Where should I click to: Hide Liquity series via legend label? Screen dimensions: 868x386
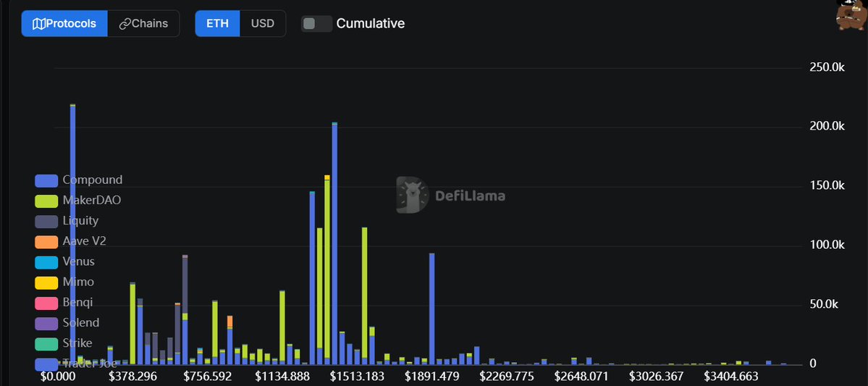click(x=80, y=221)
